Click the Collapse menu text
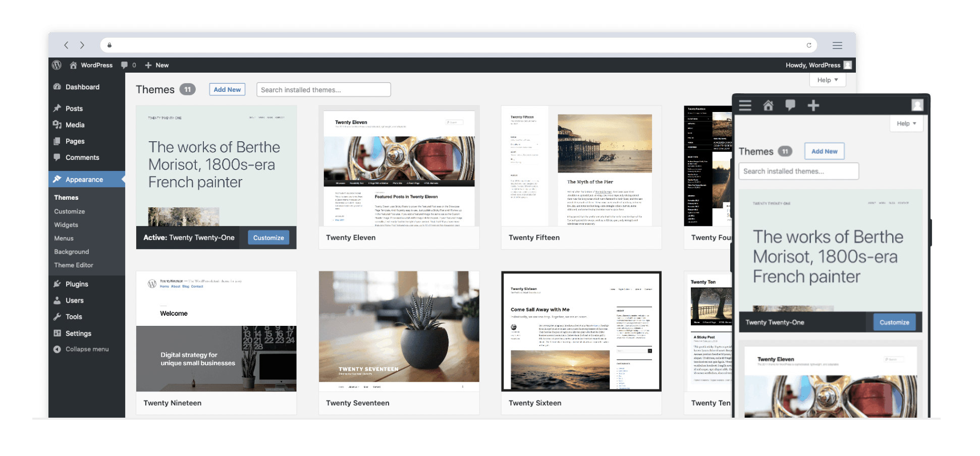 click(x=87, y=349)
